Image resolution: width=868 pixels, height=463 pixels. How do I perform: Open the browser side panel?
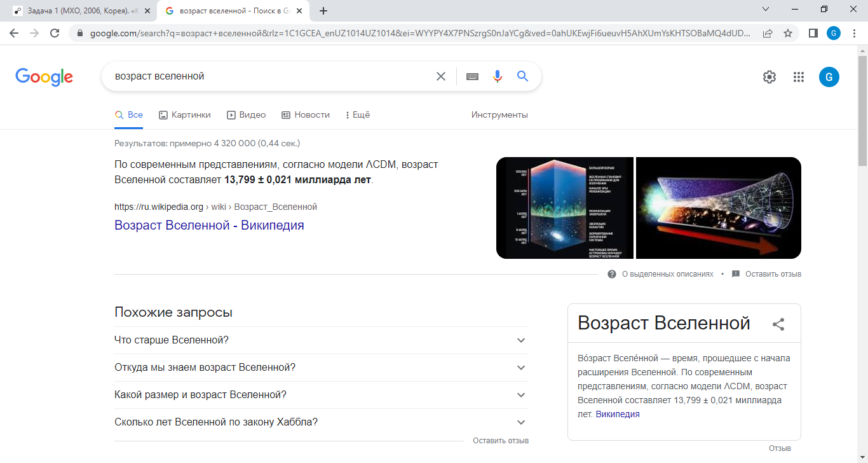813,33
